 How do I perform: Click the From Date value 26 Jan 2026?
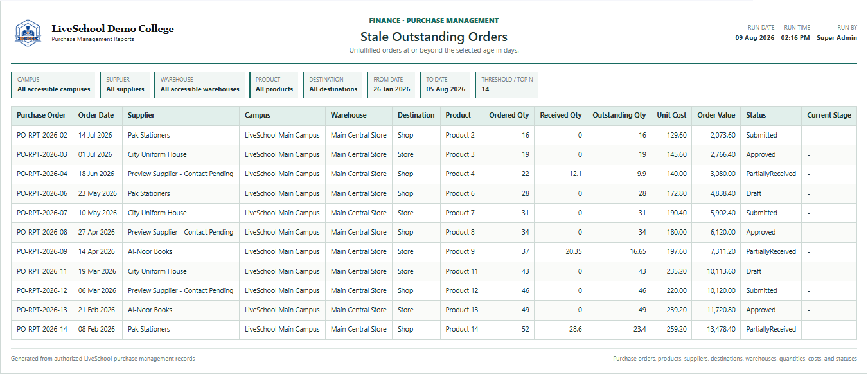[x=391, y=89]
